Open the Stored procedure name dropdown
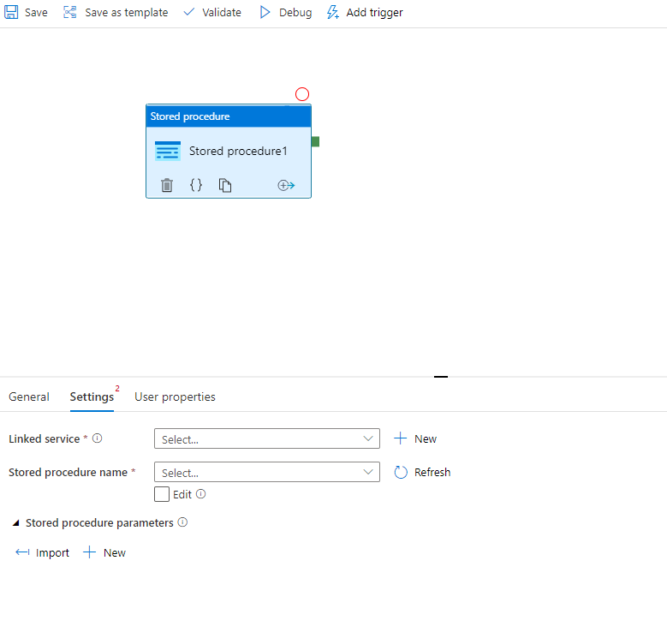The image size is (667, 644). coord(266,472)
